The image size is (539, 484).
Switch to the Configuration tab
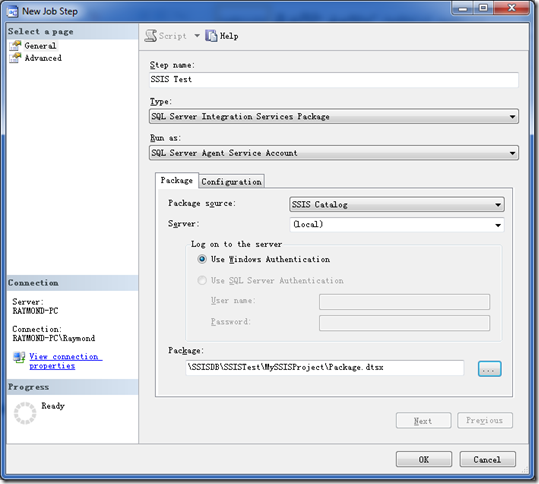coord(231,182)
